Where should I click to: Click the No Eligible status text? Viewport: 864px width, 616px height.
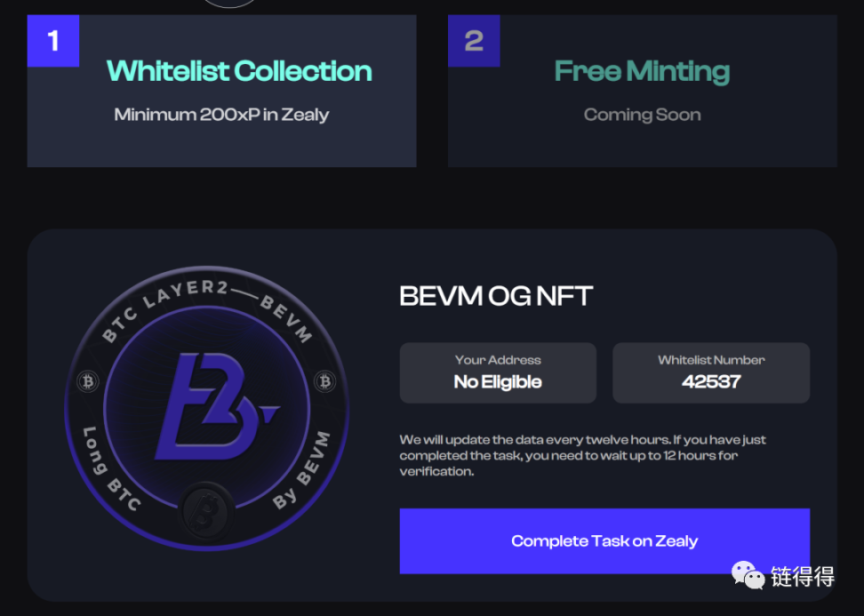click(x=498, y=382)
